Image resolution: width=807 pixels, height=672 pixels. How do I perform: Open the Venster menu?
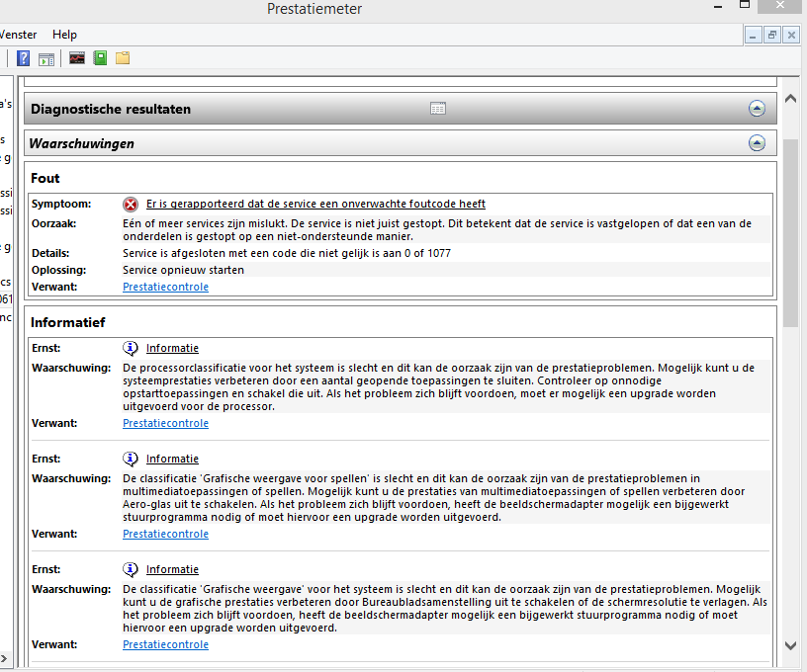coord(18,35)
